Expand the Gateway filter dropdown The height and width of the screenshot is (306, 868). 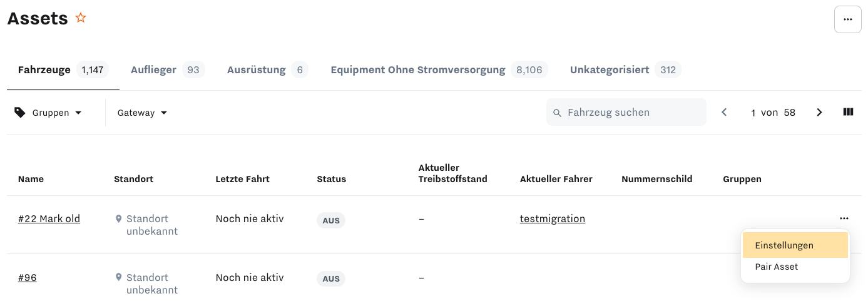point(142,113)
